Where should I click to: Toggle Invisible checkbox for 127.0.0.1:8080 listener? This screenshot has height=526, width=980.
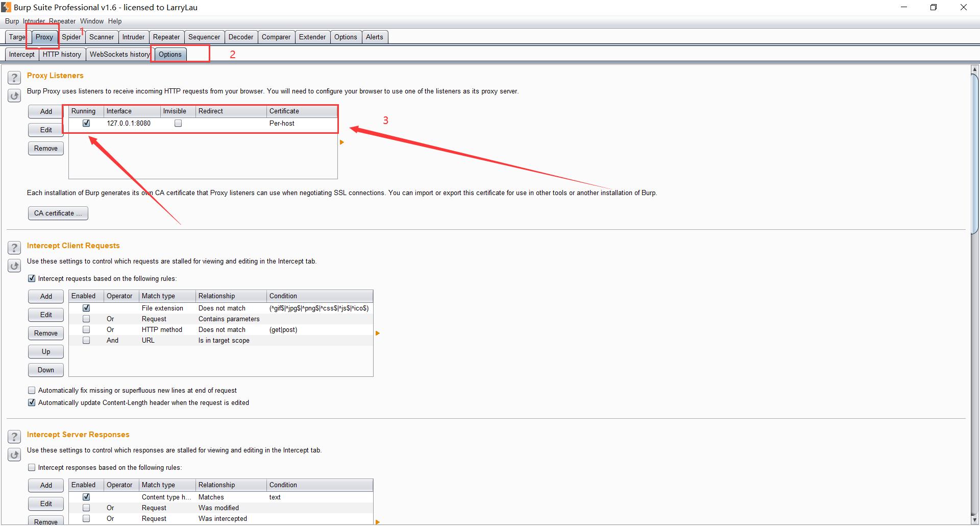click(x=178, y=123)
